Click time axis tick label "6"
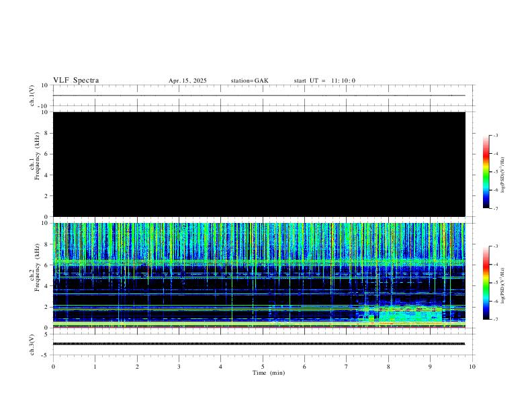532x411 pixels. click(304, 367)
